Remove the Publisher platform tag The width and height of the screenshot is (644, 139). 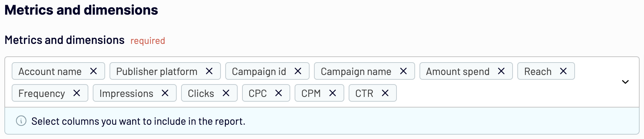pos(209,71)
